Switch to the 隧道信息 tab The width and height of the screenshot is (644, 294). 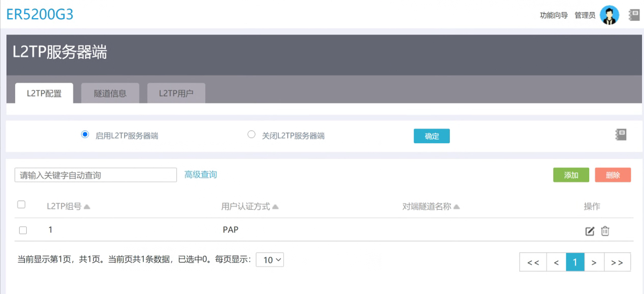110,93
